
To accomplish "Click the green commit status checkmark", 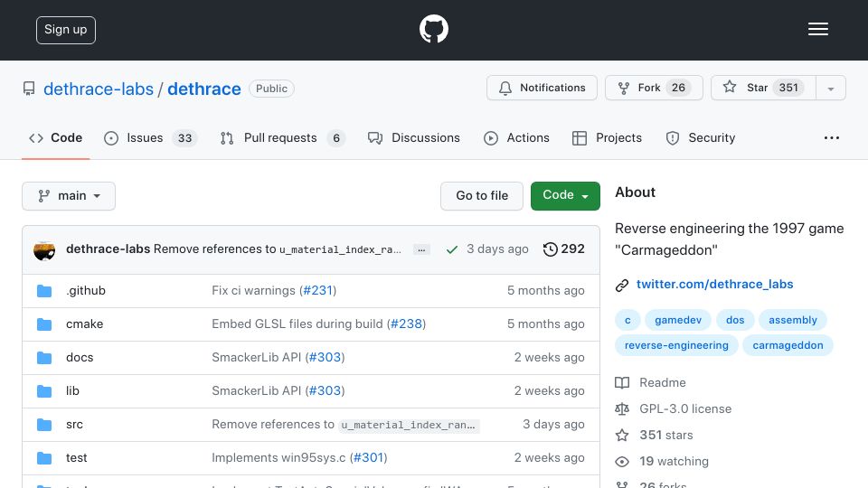I will click(452, 249).
